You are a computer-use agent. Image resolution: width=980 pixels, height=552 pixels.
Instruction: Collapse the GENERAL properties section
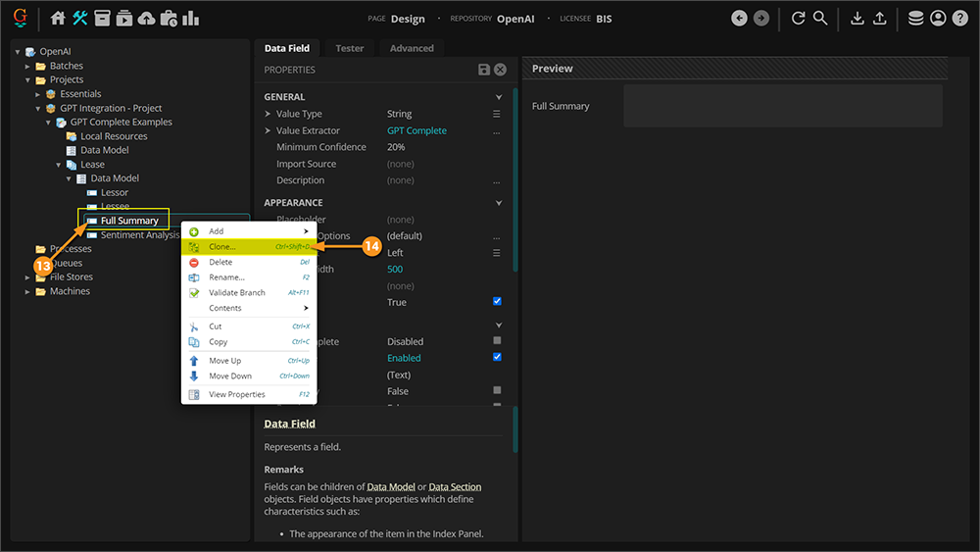pyautogui.click(x=498, y=97)
